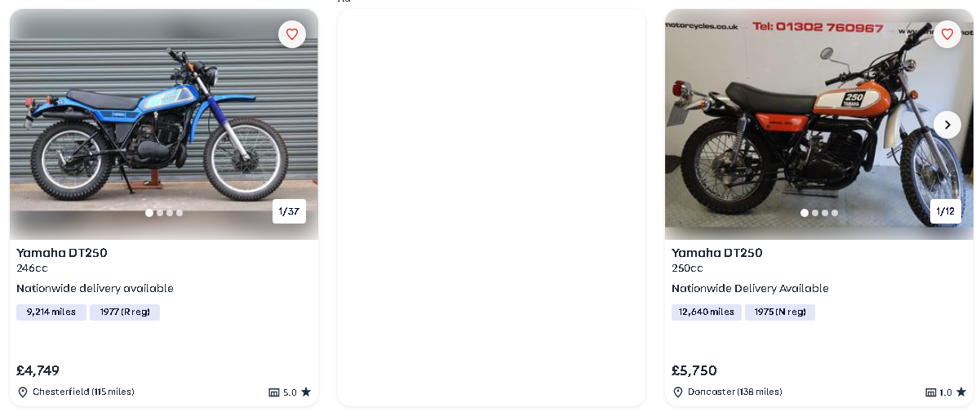The width and height of the screenshot is (980, 412).
Task: Save the blue Yamaha DT250 to favourites
Action: 292,34
